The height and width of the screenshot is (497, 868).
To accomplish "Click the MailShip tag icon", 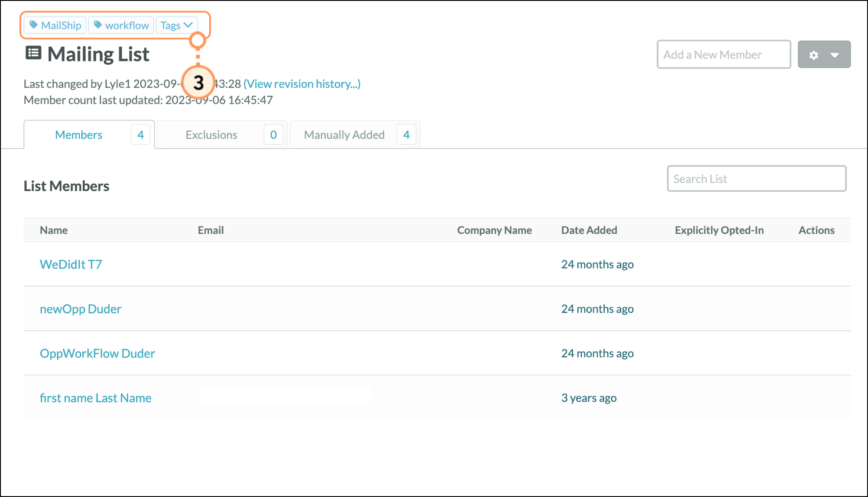I will coord(33,25).
